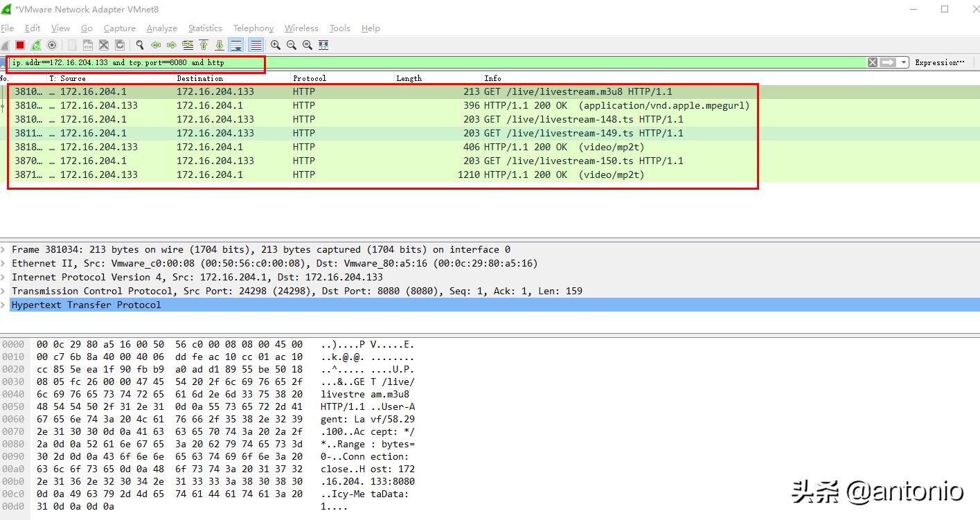Open a capture file from toolbar
The width and height of the screenshot is (980, 520).
[72, 45]
